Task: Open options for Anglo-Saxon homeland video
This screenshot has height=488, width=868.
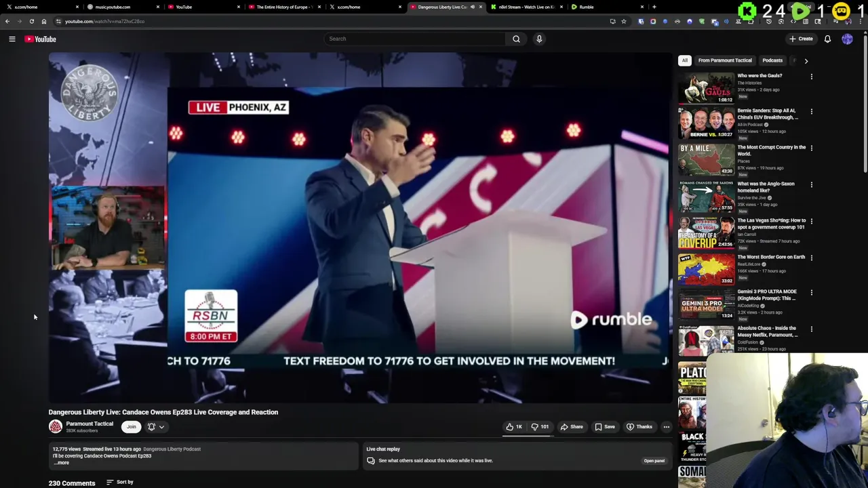Action: coord(811,185)
